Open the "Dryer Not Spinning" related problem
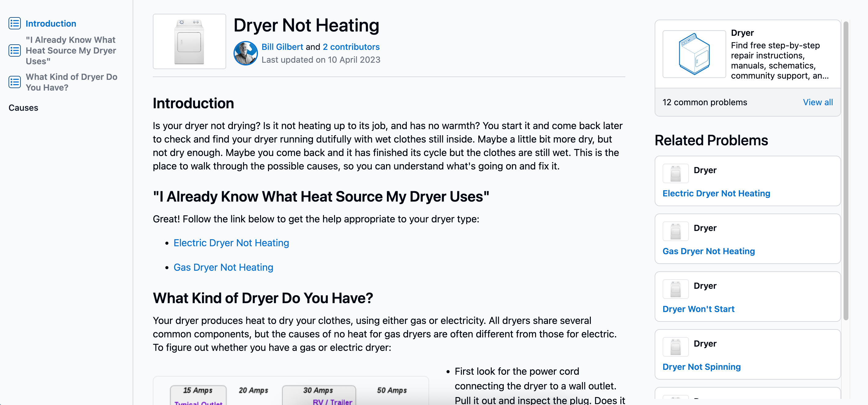Screen dimensions: 868x405 (x=701, y=366)
